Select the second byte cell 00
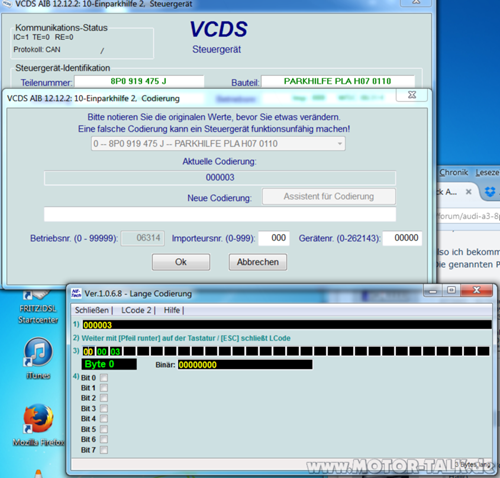 (x=102, y=351)
